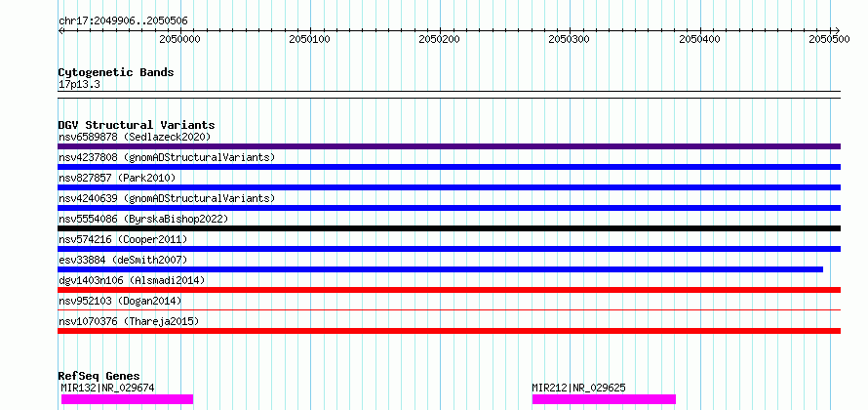
Task: Click the nsv1070376 (Thareja2015) label
Action: 129,321
